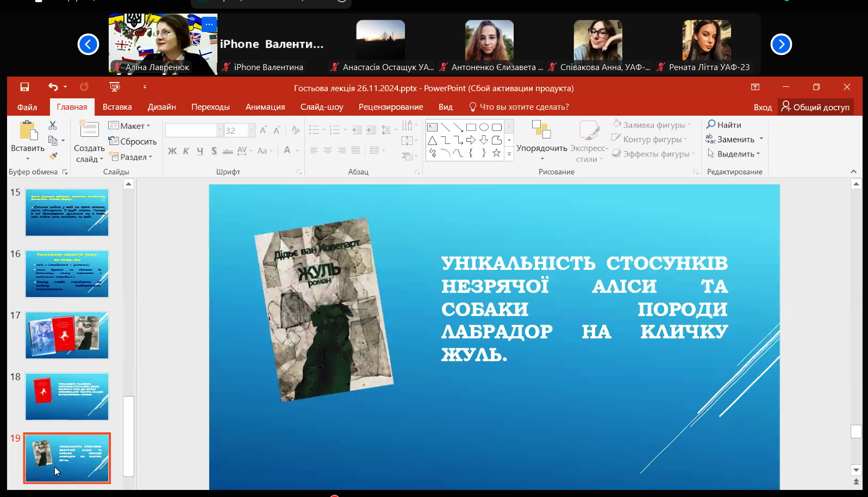Select the Arrow line shape
The height and width of the screenshot is (497, 868).
click(458, 127)
